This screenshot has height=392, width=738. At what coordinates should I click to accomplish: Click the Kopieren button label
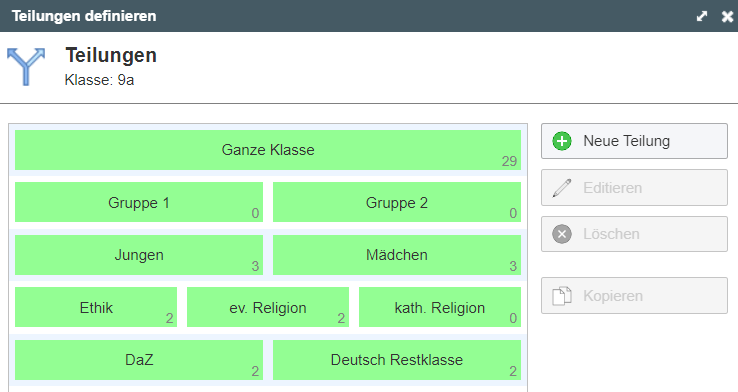point(613,296)
